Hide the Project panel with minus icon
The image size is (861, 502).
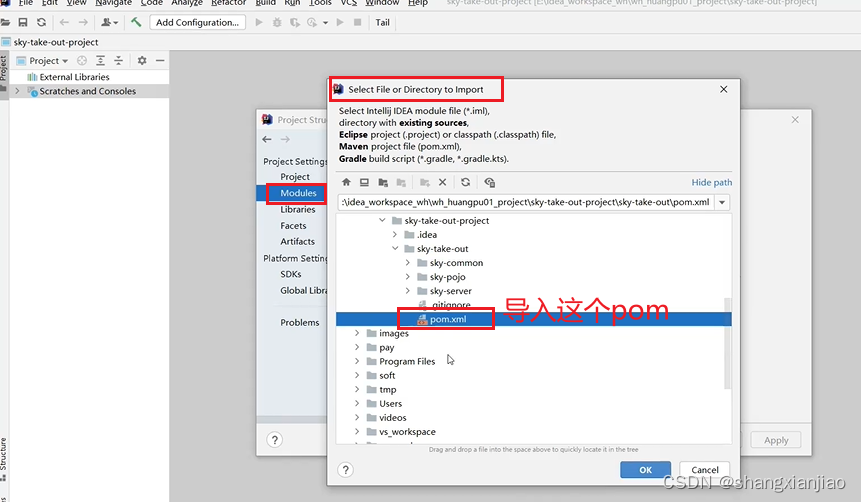[x=160, y=60]
